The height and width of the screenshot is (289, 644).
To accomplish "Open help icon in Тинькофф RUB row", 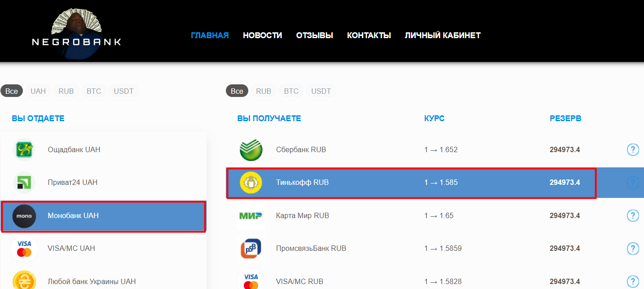I will pos(632,183).
